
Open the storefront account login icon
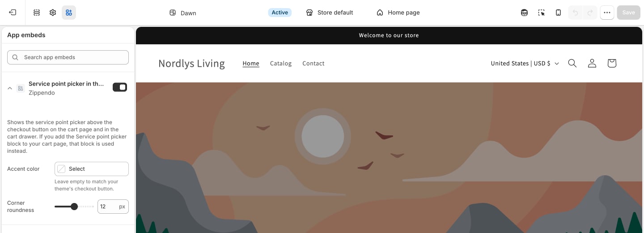(x=592, y=63)
